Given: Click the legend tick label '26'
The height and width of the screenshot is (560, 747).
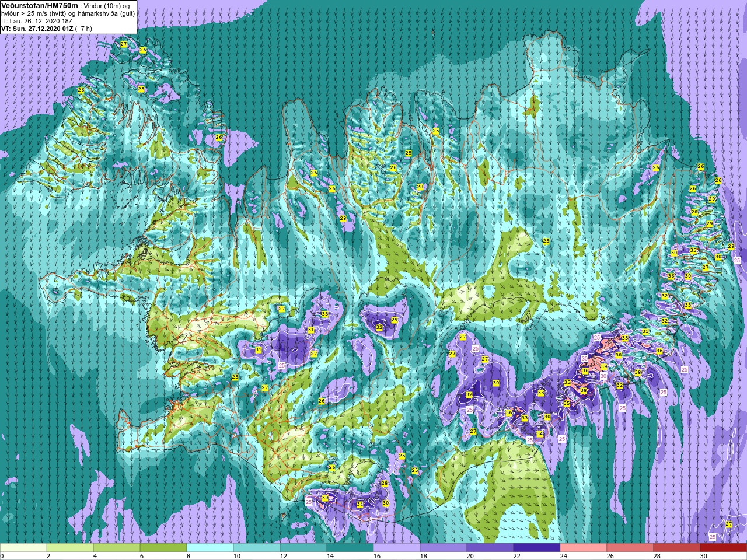Looking at the screenshot, I should pos(610,556).
